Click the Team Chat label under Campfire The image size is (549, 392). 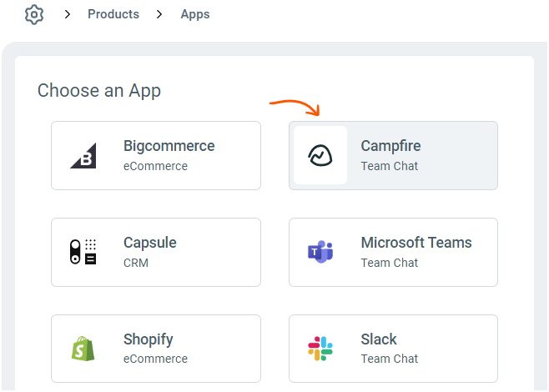tap(390, 166)
